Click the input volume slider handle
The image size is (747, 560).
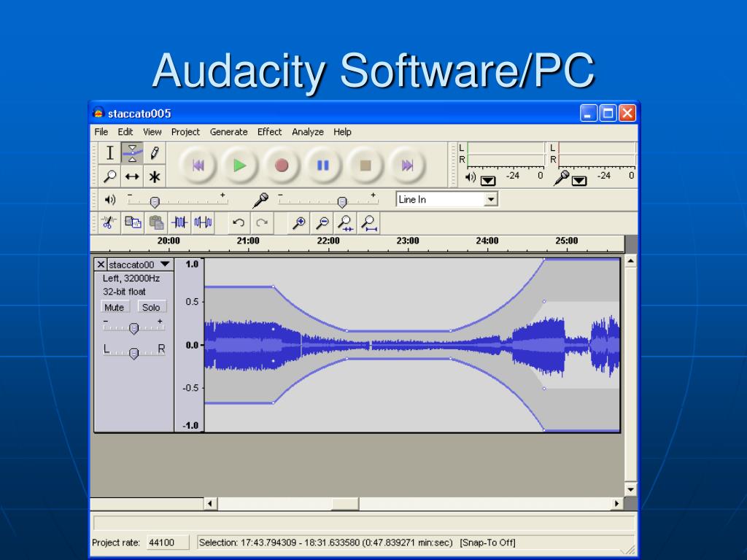pyautogui.click(x=341, y=202)
